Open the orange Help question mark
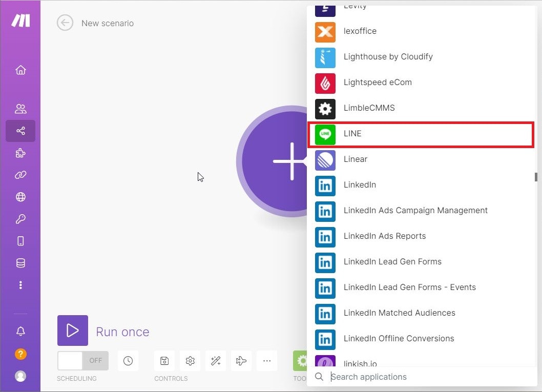This screenshot has height=392, width=542. click(x=20, y=354)
